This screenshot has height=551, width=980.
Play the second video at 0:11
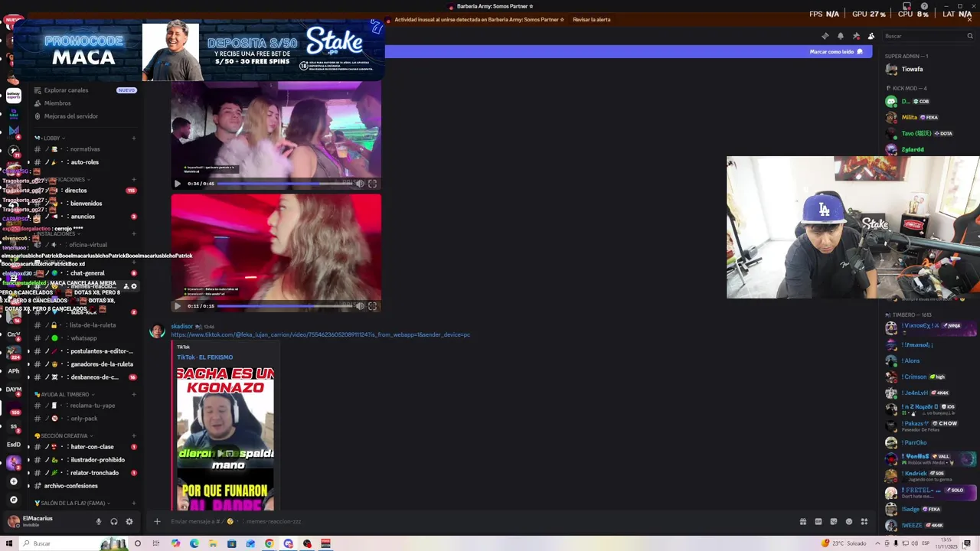pos(178,306)
